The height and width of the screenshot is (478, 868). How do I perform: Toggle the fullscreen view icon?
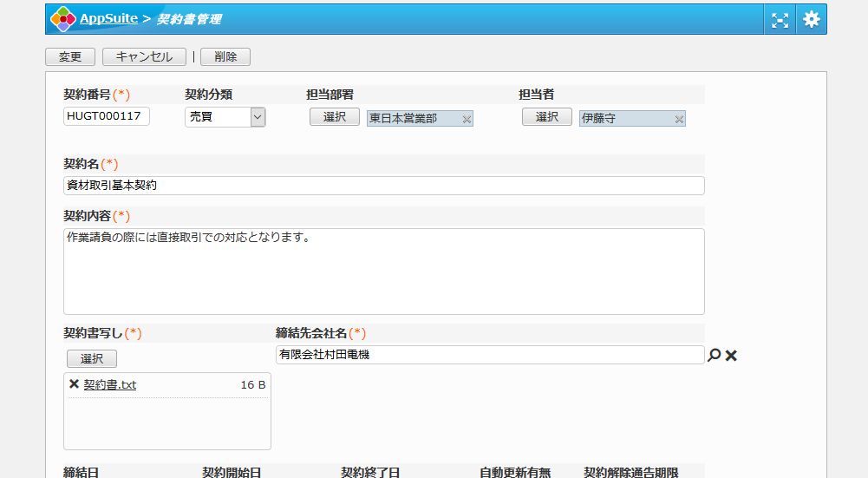coord(780,20)
